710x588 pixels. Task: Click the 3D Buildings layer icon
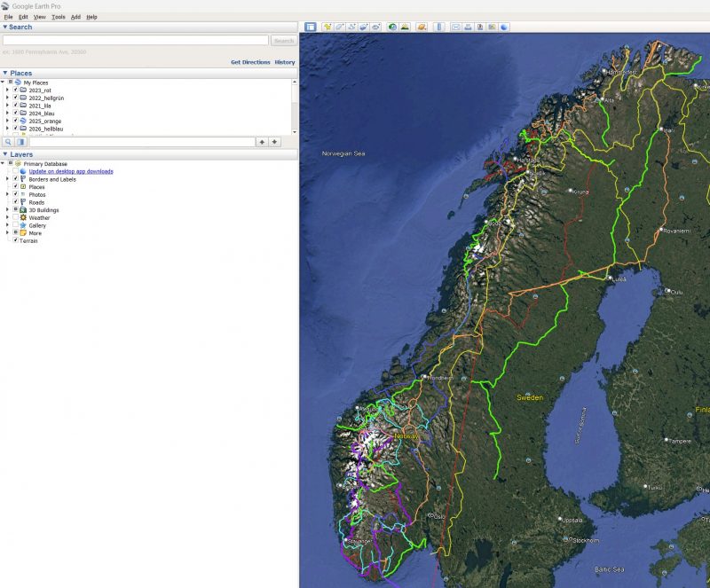click(x=23, y=210)
